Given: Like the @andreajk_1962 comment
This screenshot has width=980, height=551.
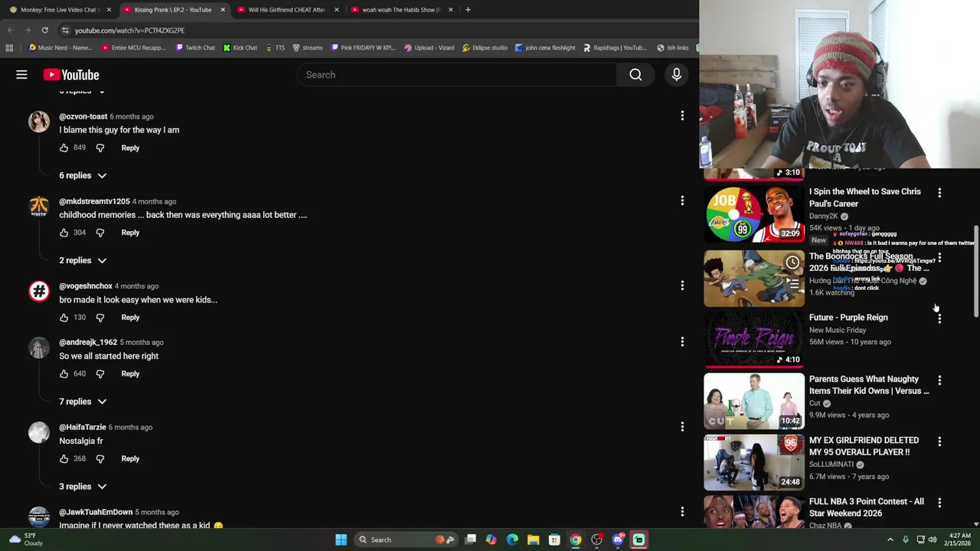Looking at the screenshot, I should point(64,373).
